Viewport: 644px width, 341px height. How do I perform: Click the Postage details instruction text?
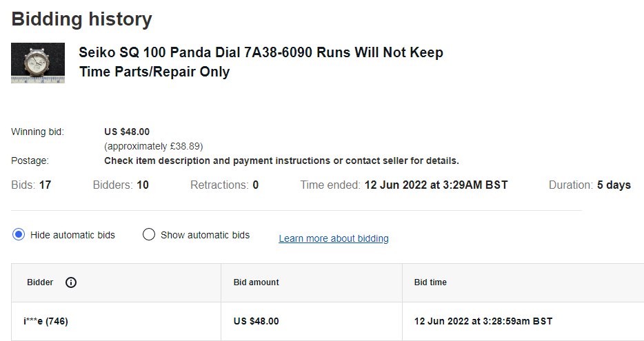tap(281, 161)
